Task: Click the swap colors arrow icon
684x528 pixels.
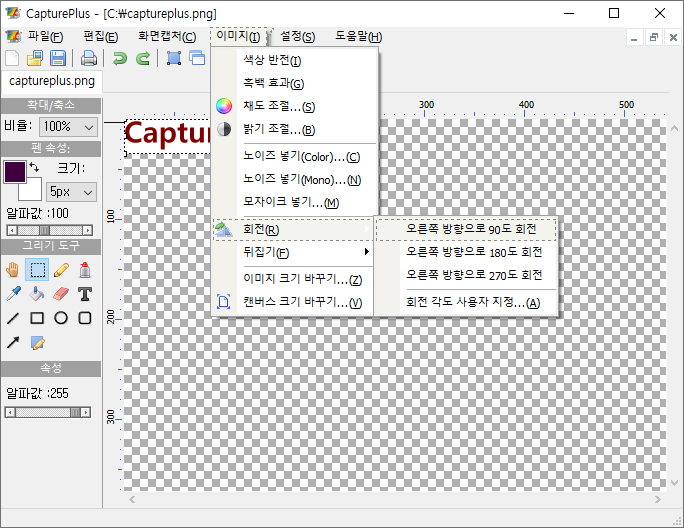Action: [x=34, y=165]
